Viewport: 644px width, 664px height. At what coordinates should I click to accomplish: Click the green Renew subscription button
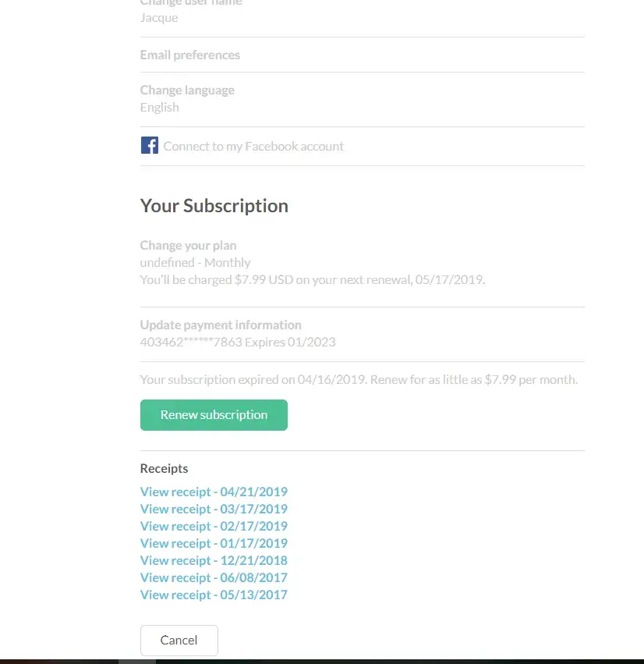pos(214,415)
